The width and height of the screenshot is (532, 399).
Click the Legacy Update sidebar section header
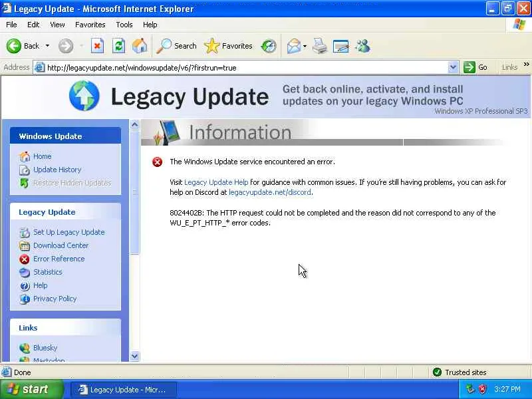pos(65,212)
